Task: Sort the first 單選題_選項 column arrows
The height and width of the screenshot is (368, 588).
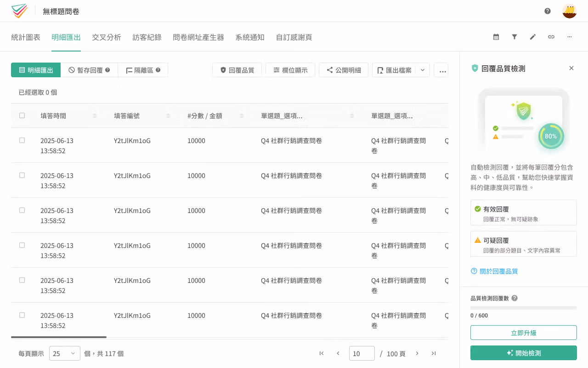Action: [352, 116]
